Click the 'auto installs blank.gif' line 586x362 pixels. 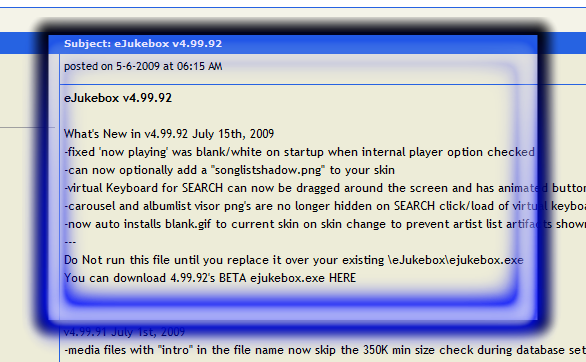(325, 224)
